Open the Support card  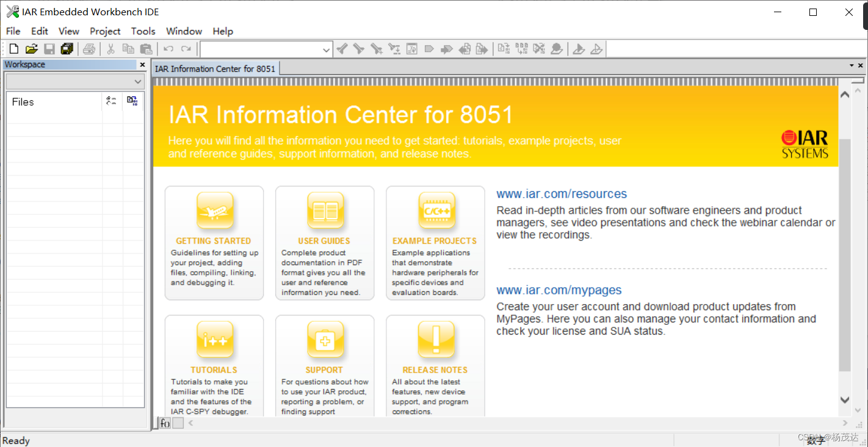pyautogui.click(x=325, y=366)
